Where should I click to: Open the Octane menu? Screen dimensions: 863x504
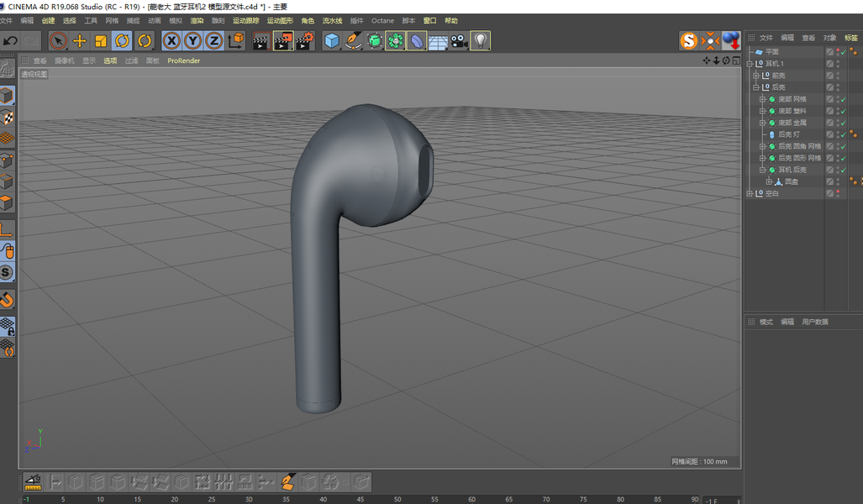pos(382,20)
